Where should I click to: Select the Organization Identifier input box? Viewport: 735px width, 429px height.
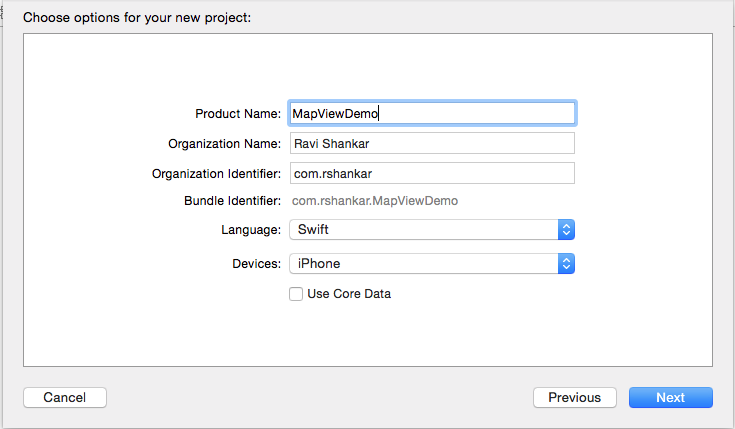pyautogui.click(x=432, y=173)
